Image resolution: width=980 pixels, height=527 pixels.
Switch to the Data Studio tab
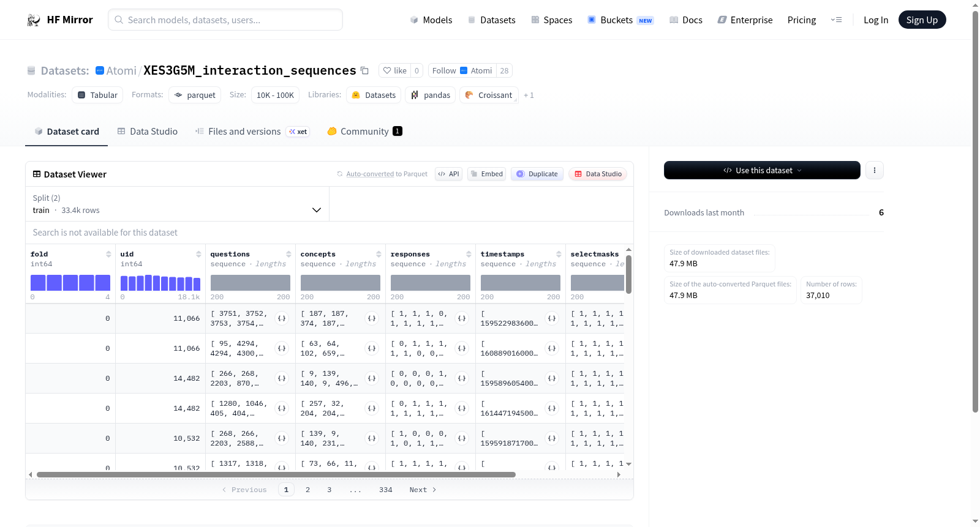pos(148,132)
